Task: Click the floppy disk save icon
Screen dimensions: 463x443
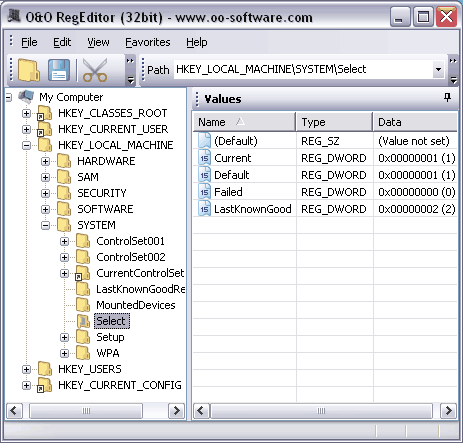Action: point(59,70)
